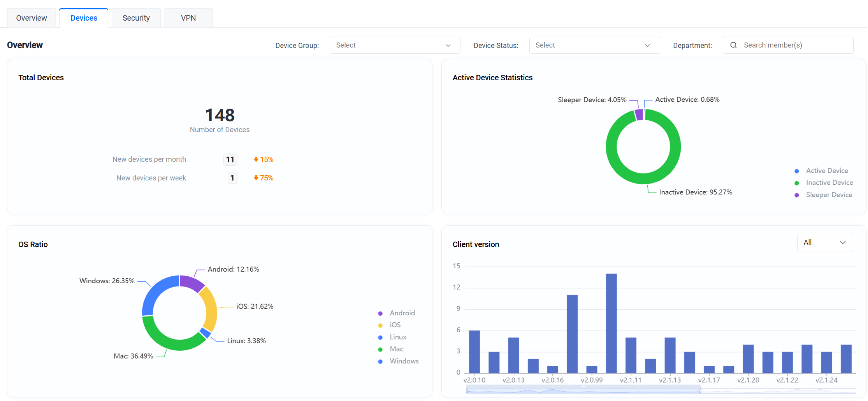Click the v2.0.10 bar in Client version
The height and width of the screenshot is (401, 868).
tap(474, 352)
